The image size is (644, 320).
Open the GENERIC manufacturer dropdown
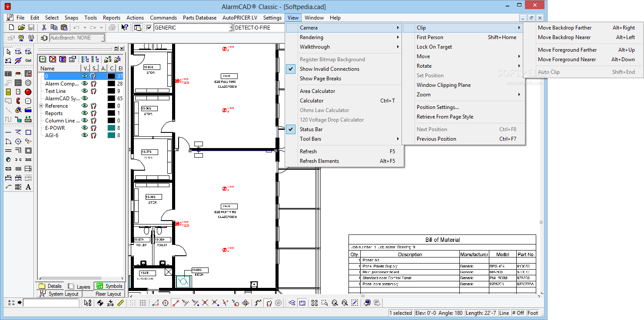231,27
